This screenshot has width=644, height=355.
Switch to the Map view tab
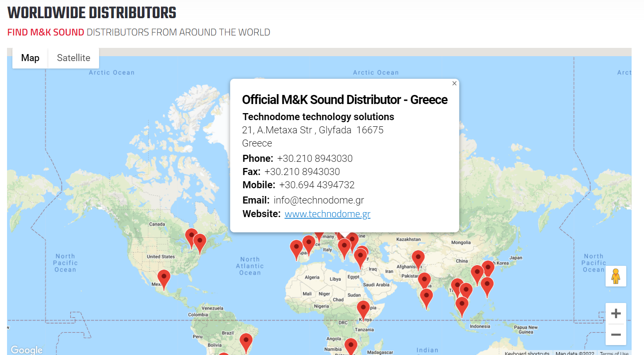[30, 58]
